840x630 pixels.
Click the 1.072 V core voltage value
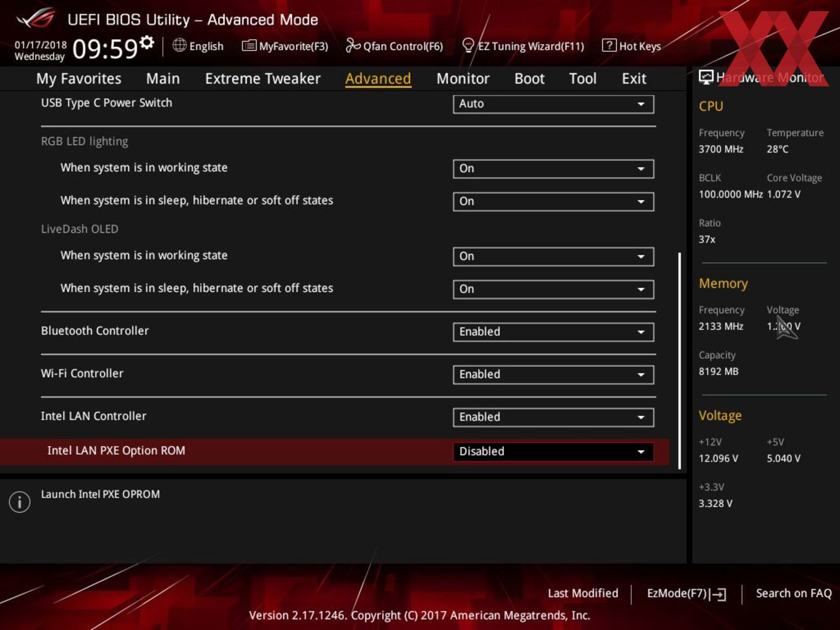click(x=784, y=194)
